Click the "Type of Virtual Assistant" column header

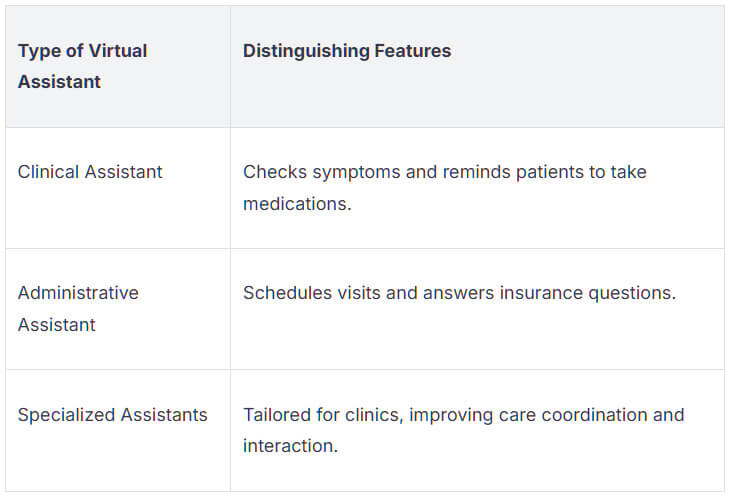pyautogui.click(x=82, y=66)
